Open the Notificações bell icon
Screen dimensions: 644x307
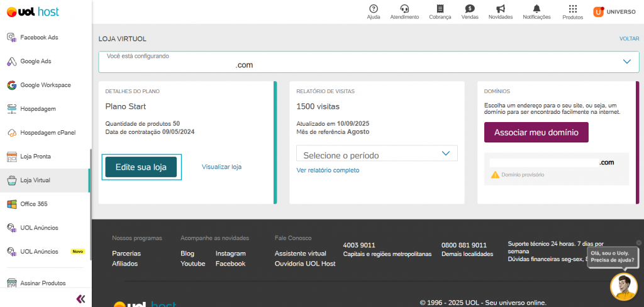536,9
